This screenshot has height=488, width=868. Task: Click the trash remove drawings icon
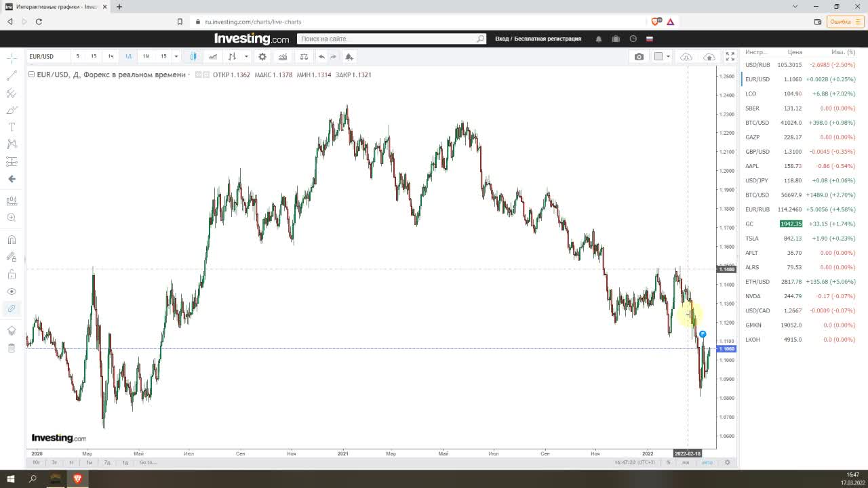(12, 348)
